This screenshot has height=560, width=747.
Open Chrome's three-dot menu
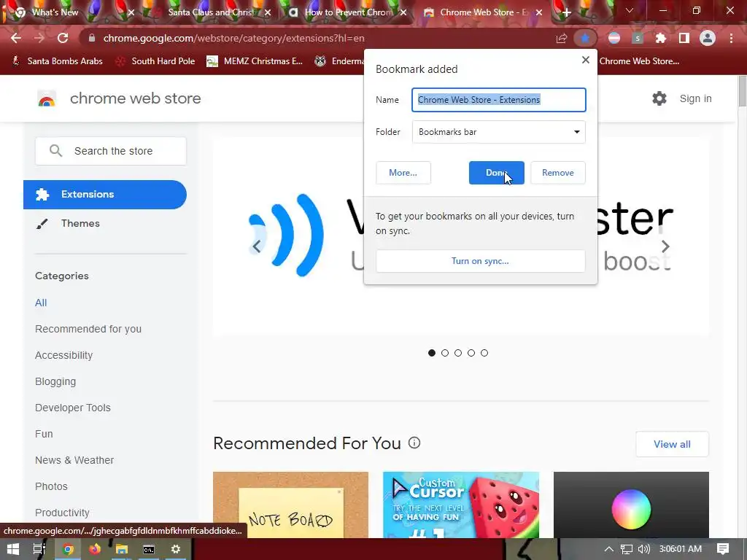tap(731, 38)
